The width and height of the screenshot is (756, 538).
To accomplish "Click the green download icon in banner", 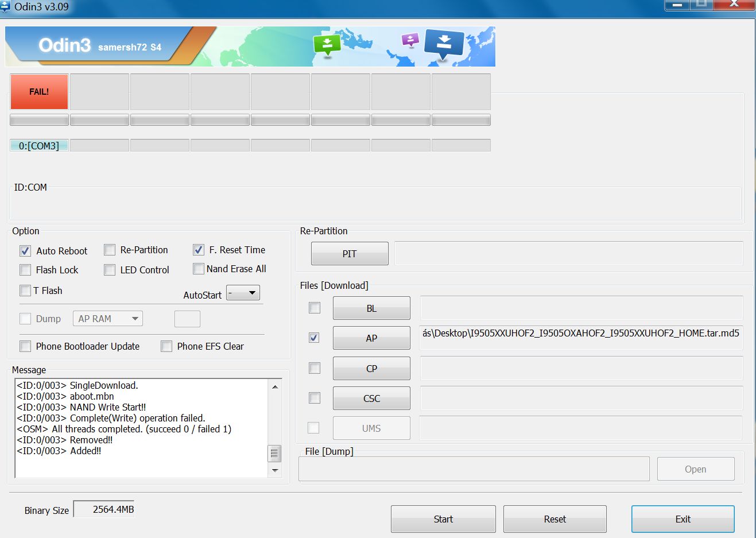I will [x=327, y=45].
